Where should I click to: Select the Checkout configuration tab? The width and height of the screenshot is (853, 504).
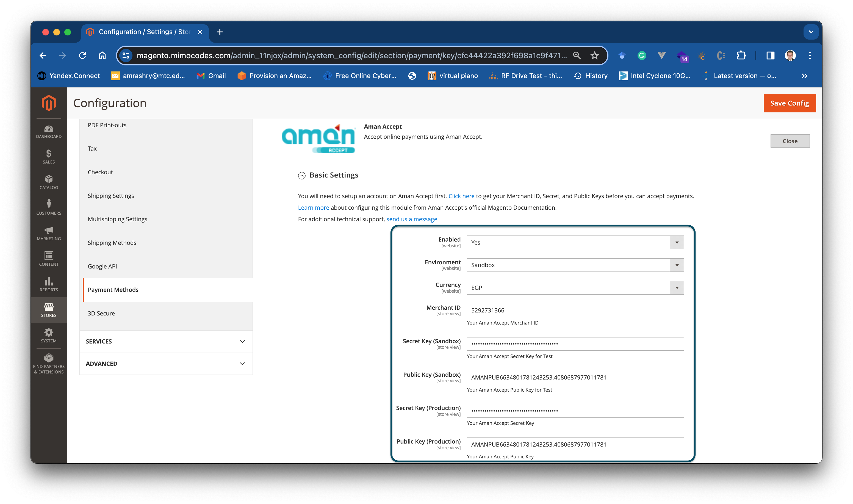tap(100, 172)
